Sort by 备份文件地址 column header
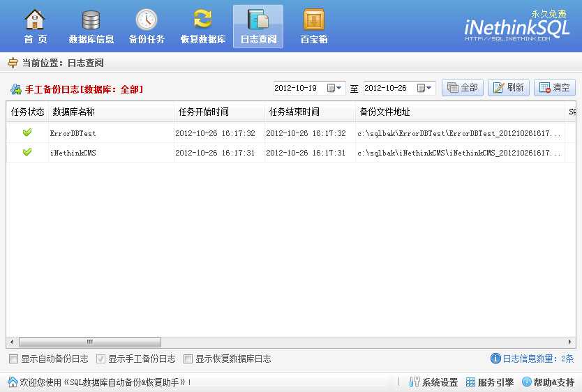 coord(460,112)
